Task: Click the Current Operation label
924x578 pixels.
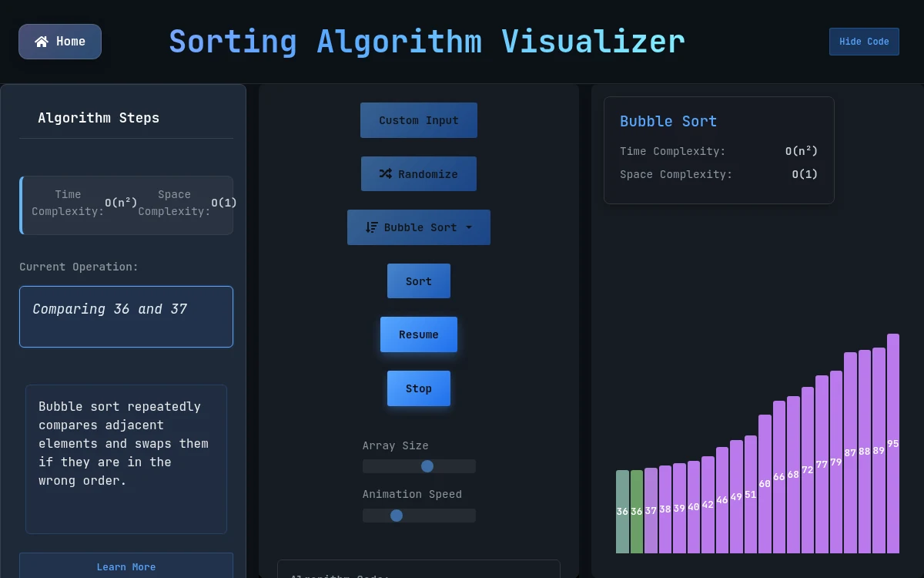Action: tap(79, 267)
